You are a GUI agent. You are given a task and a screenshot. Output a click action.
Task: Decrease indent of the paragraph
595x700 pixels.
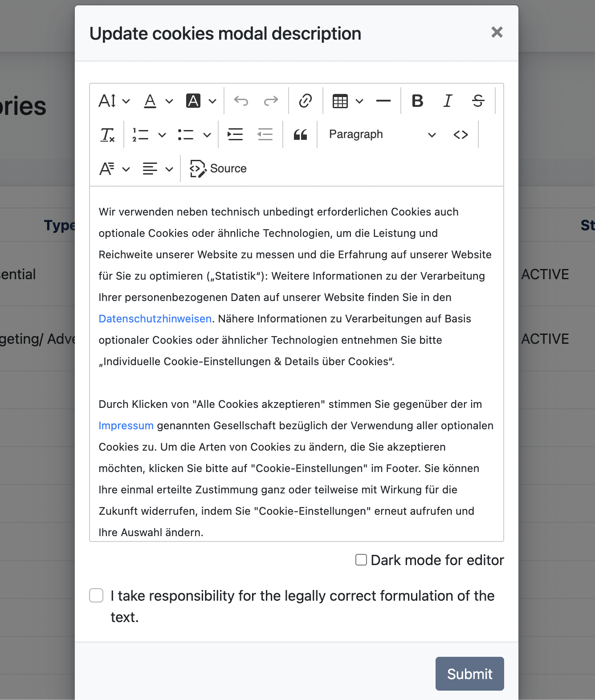(265, 134)
